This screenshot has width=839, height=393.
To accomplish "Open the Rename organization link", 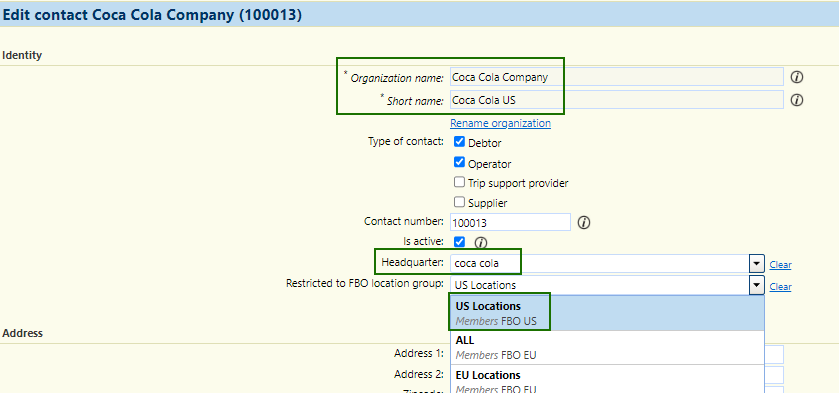I will coord(500,123).
